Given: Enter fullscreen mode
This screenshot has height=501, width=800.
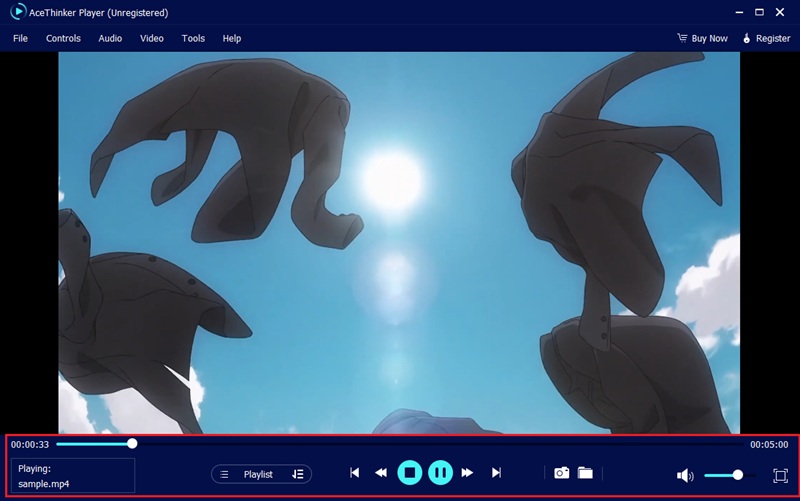Looking at the screenshot, I should point(780,475).
